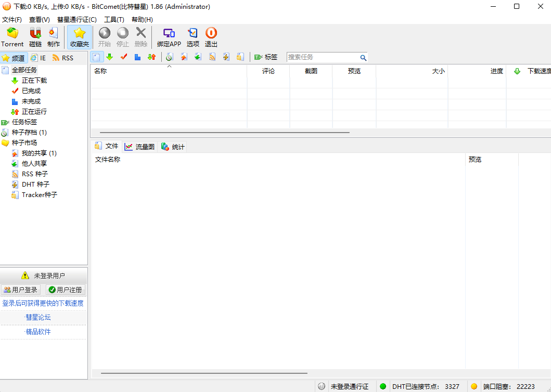Select 全部任务 in sidebar tree
Screen dimensions: 551x392
[x=24, y=70]
